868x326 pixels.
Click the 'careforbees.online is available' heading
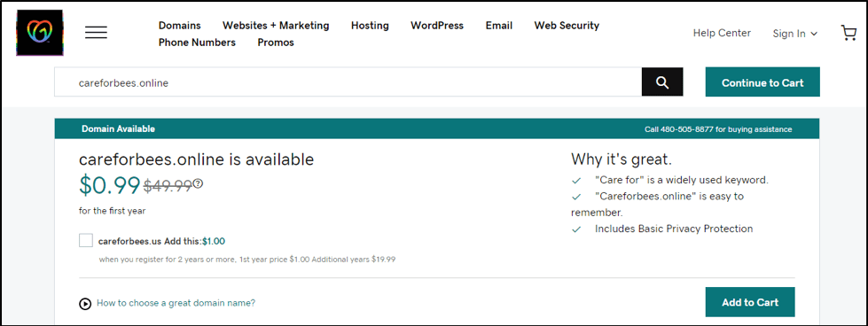coord(197,159)
